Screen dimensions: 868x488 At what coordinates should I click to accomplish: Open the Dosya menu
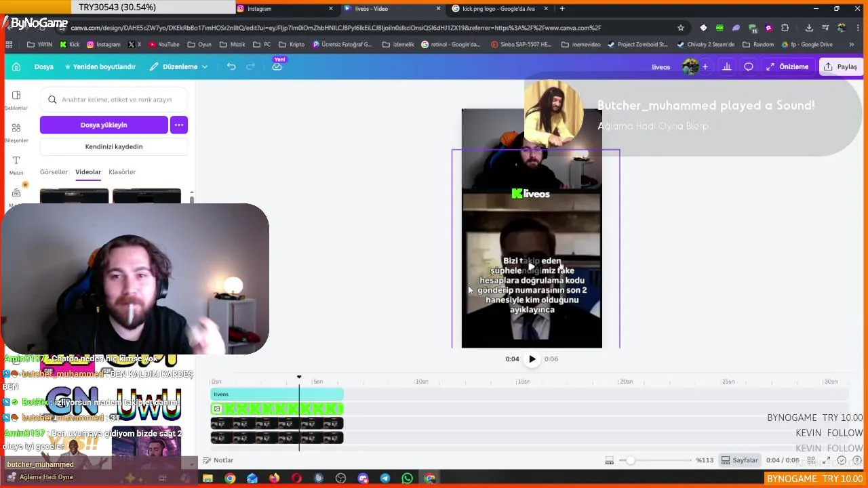click(43, 66)
